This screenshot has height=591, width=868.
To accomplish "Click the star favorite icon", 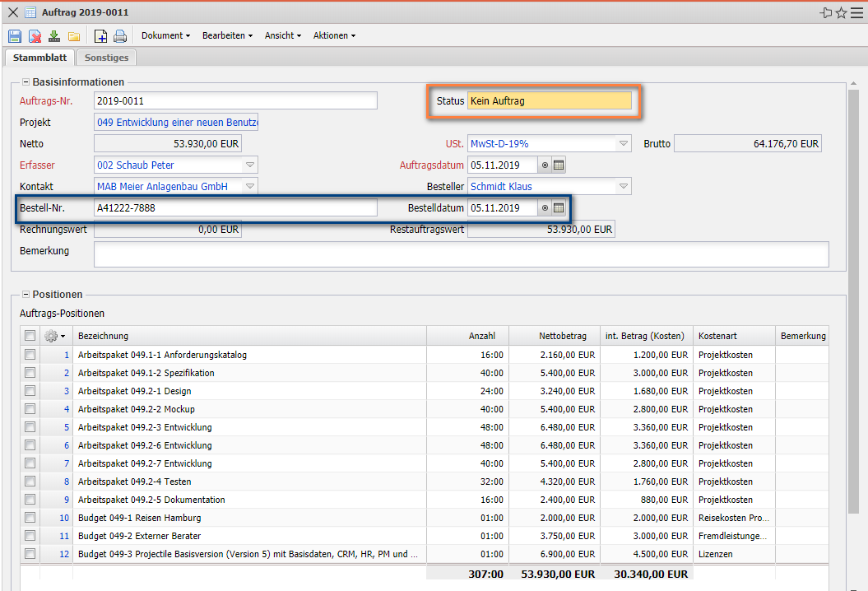I will click(x=841, y=12).
